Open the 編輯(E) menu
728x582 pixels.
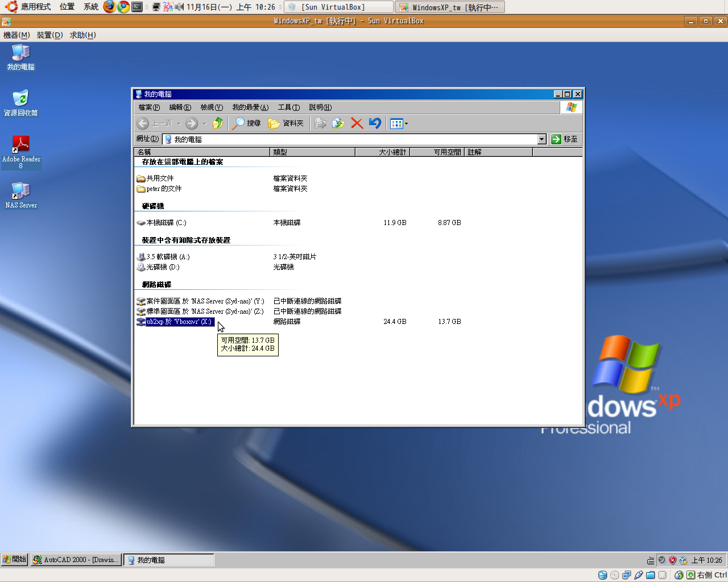click(180, 107)
